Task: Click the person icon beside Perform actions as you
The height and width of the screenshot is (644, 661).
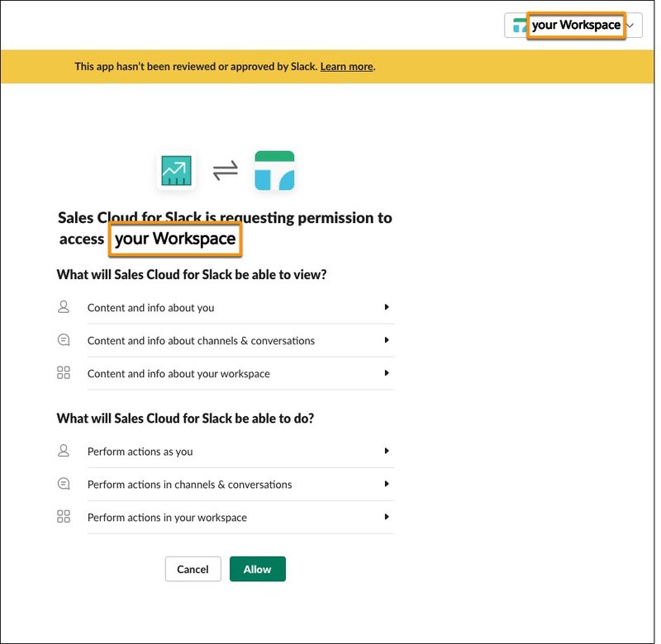Action: pos(64,451)
